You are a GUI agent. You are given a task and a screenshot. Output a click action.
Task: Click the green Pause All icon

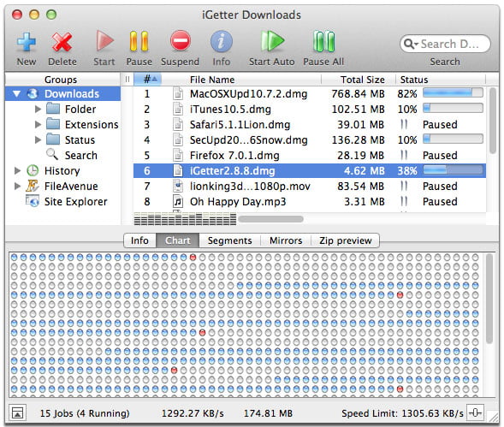coord(324,41)
